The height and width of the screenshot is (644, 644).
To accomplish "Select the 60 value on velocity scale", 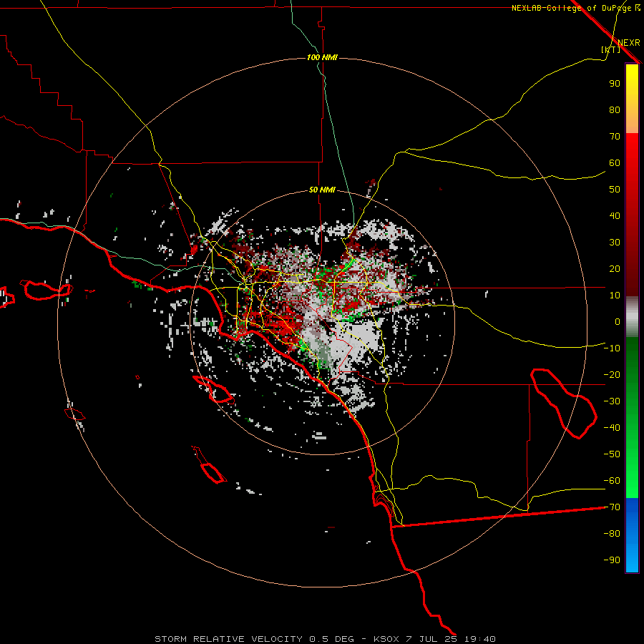I will pyautogui.click(x=615, y=162).
